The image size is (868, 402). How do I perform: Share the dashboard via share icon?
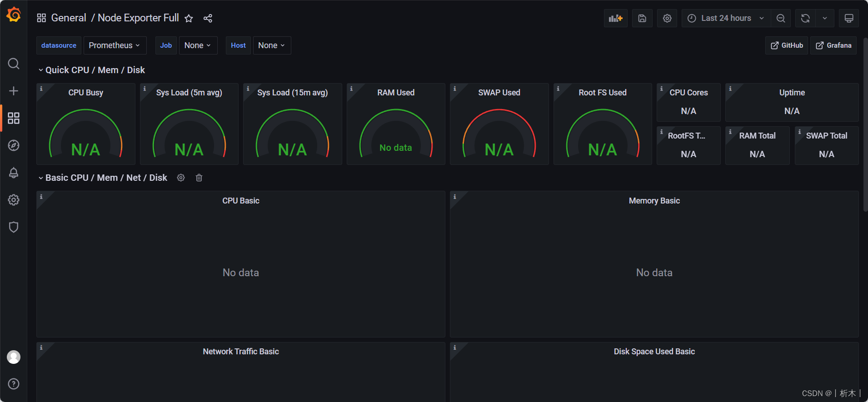(208, 18)
